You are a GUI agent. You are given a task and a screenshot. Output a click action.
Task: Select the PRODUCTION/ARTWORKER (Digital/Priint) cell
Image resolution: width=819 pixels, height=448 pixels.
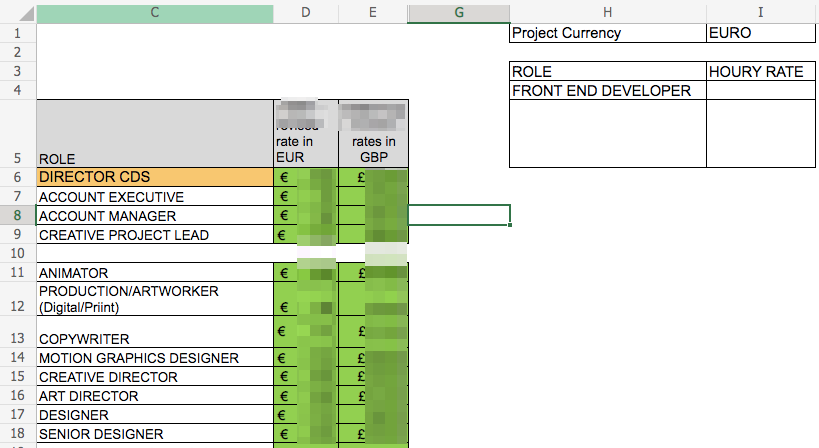tap(155, 299)
